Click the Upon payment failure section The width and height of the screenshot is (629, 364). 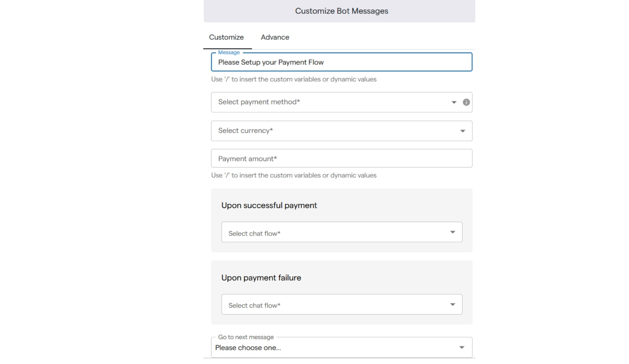[261, 277]
